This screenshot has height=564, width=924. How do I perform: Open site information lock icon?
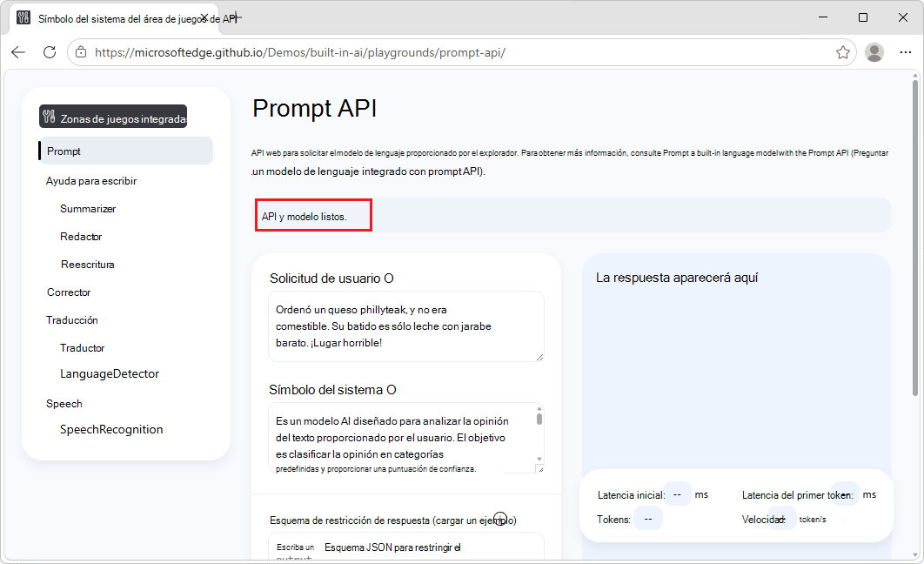pyautogui.click(x=81, y=52)
